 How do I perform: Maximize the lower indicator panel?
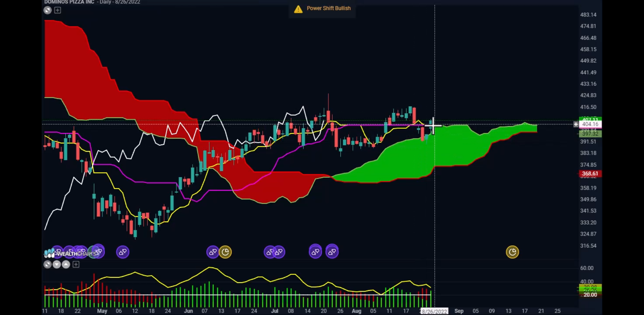pyautogui.click(x=48, y=265)
